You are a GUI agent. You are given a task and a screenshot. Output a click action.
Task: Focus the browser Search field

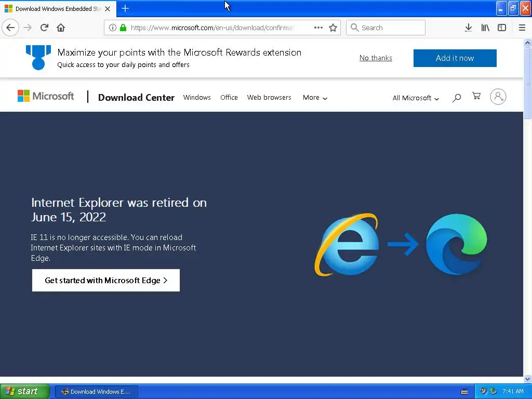pyautogui.click(x=385, y=28)
